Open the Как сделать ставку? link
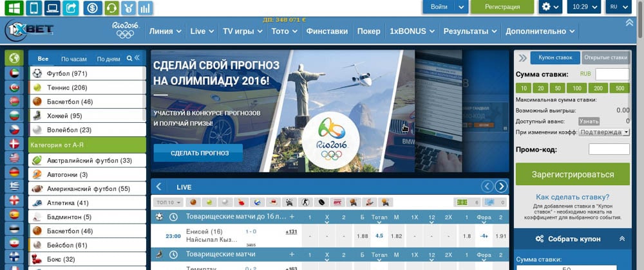The width and height of the screenshot is (644, 270). [x=573, y=197]
